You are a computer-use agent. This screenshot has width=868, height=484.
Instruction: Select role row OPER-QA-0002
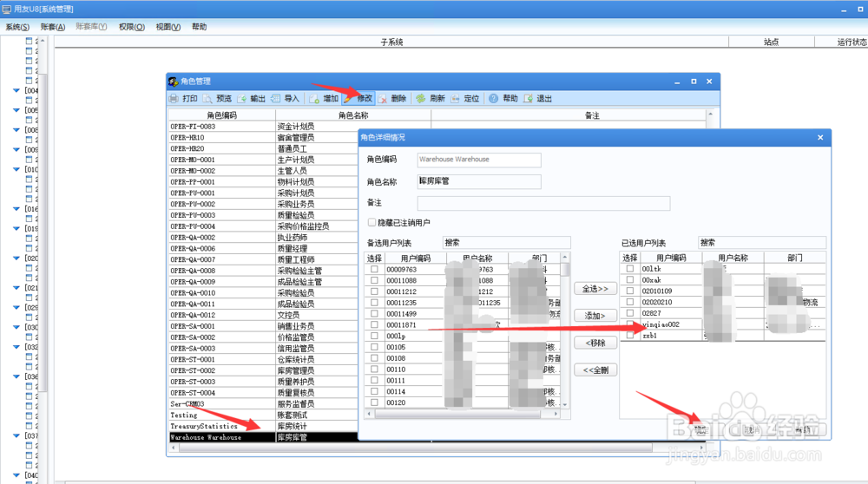(x=263, y=238)
